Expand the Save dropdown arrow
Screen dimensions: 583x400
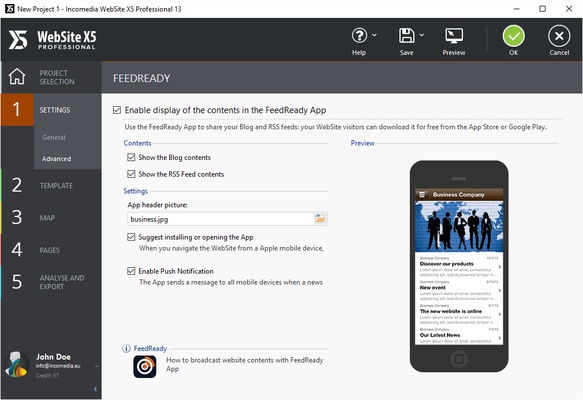click(422, 35)
